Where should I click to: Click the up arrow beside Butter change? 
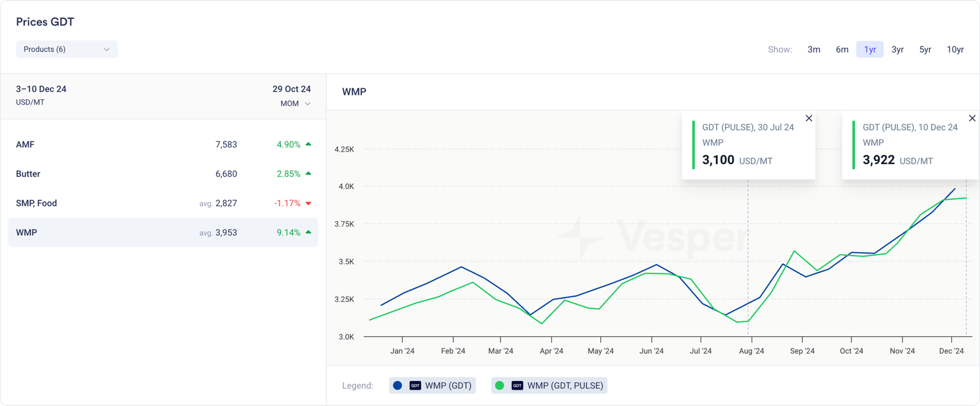[308, 174]
